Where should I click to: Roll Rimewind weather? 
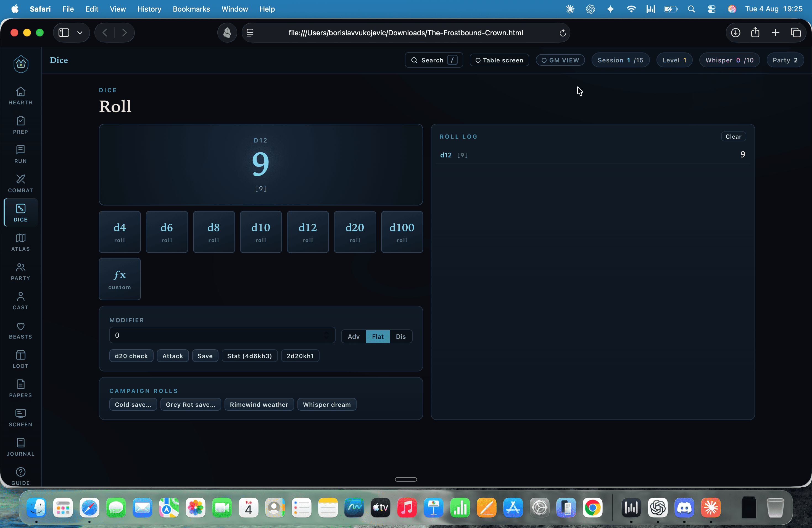259,405
